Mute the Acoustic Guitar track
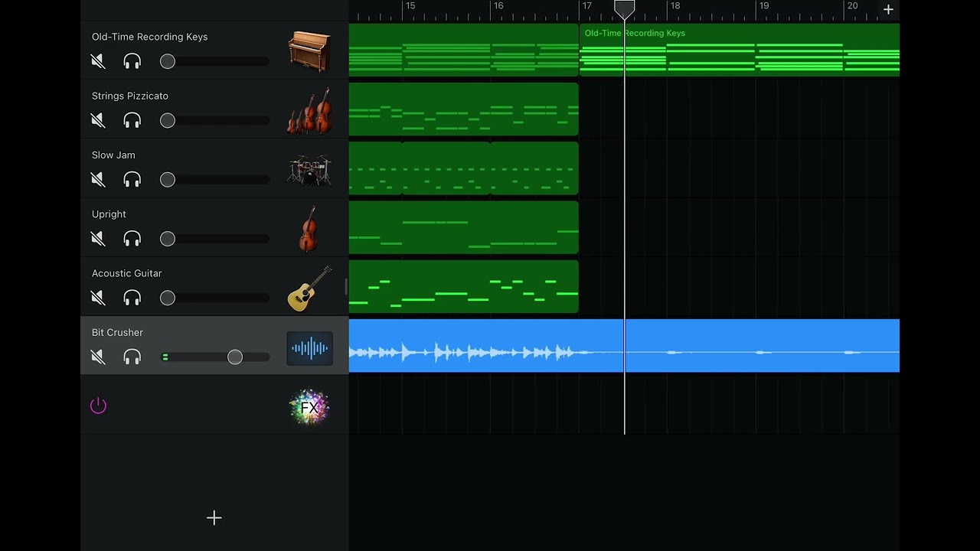This screenshot has height=551, width=980. (98, 298)
